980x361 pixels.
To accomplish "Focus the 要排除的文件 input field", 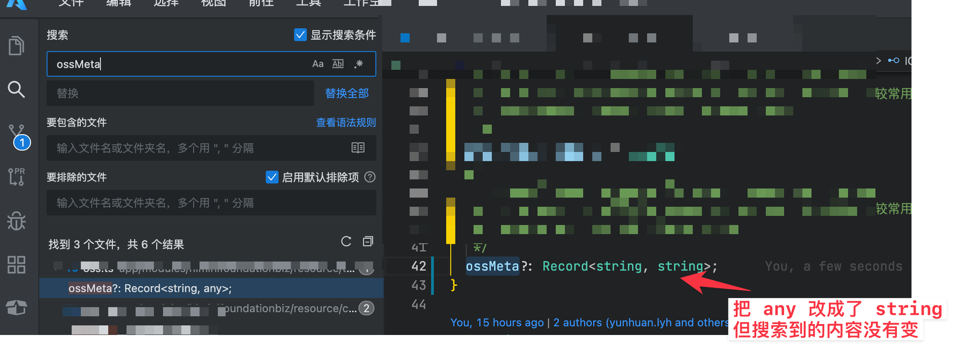I will [211, 203].
